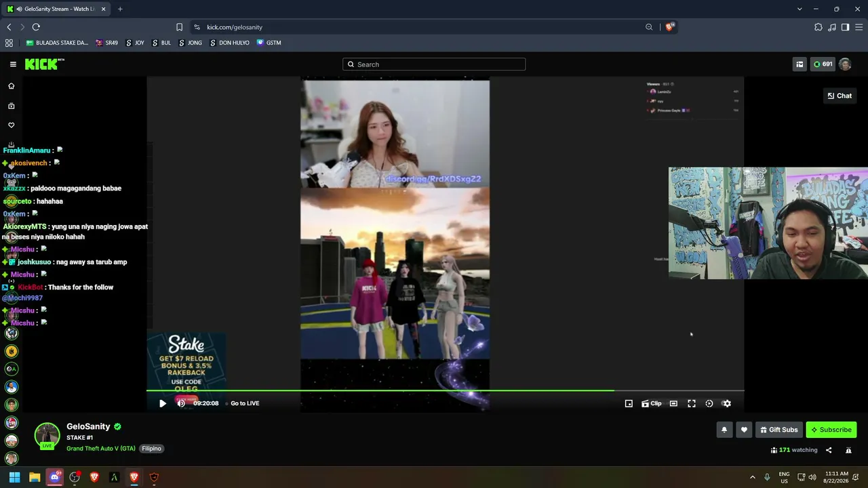The width and height of the screenshot is (868, 488).
Task: Play the stream video
Action: point(163,403)
